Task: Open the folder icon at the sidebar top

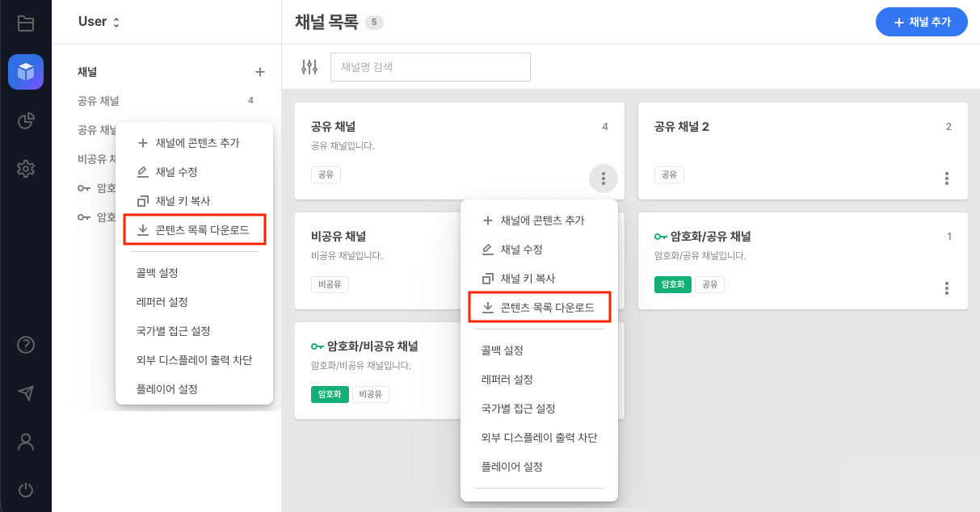Action: pyautogui.click(x=25, y=23)
